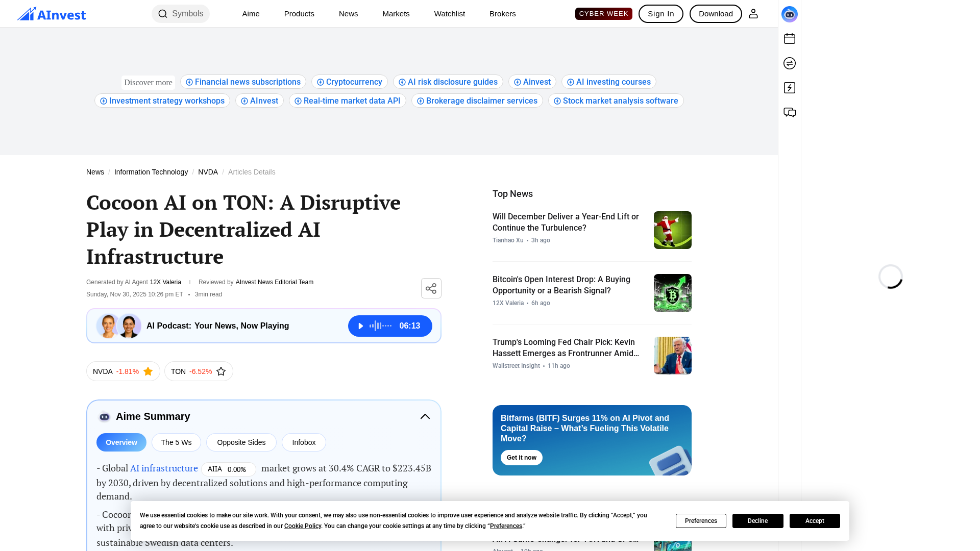
Task: Collapse the Aime Summary panel
Action: (x=425, y=417)
